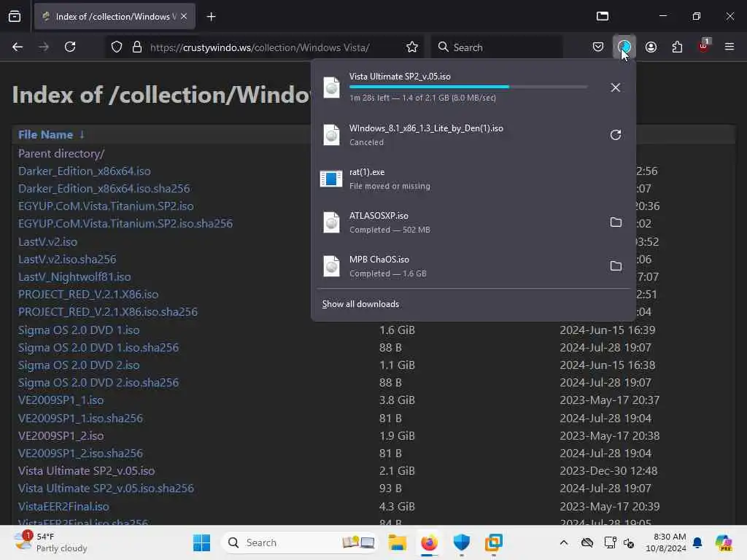
Task: Toggle the Firefox downloads panel button
Action: [624, 47]
